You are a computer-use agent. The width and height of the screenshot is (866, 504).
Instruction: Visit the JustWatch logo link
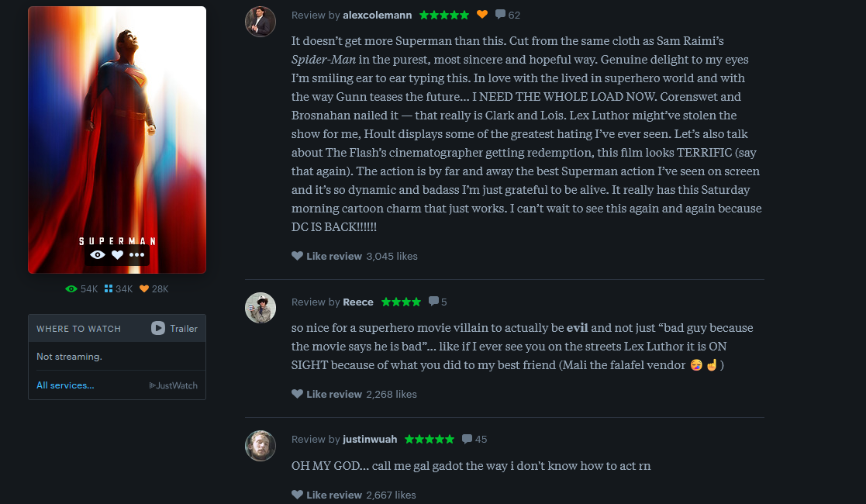coord(173,385)
